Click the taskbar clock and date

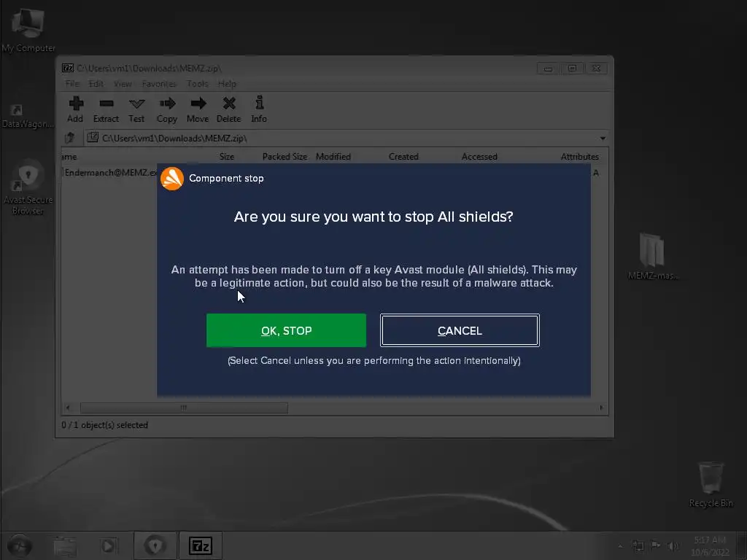[710, 546]
